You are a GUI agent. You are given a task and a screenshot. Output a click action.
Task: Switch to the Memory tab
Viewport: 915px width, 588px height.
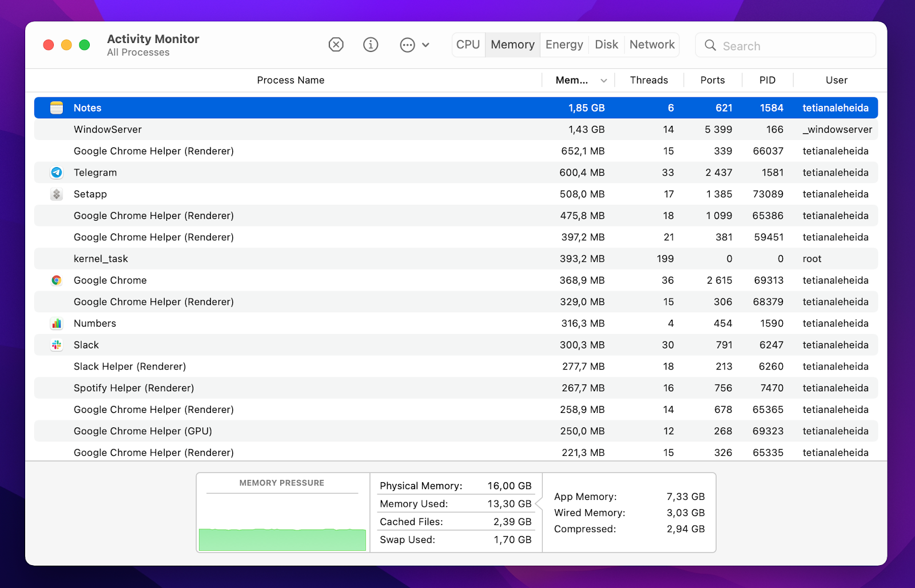(512, 45)
